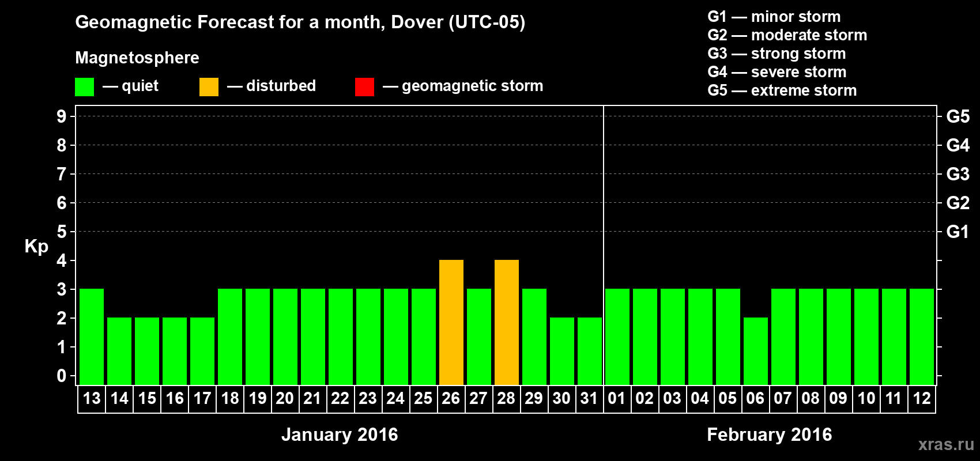Image resolution: width=980 pixels, height=461 pixels.
Task: Click the G1 — minor storm legend line
Action: (774, 17)
